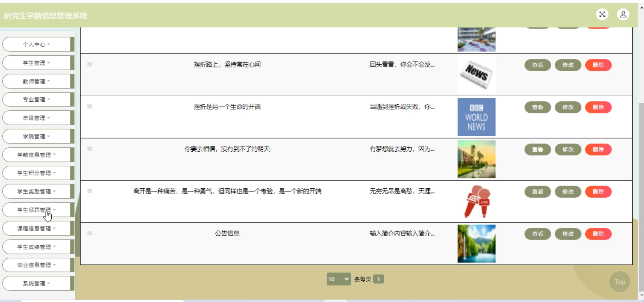Click the title 挫折是另一个生命的开端

(x=227, y=107)
